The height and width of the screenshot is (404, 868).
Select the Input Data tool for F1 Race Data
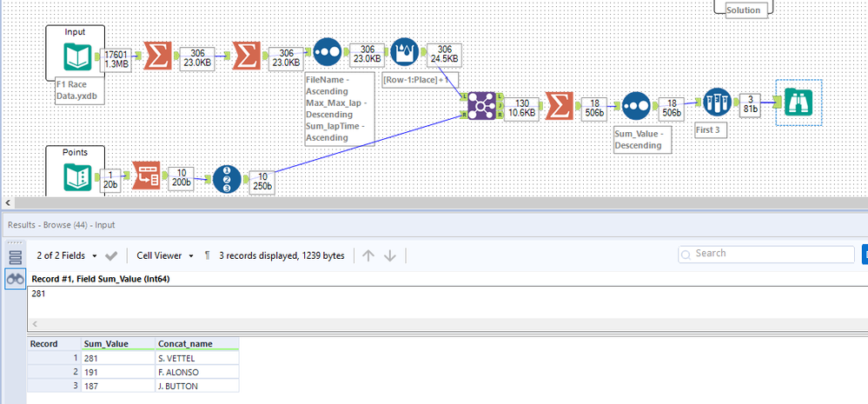coord(77,56)
